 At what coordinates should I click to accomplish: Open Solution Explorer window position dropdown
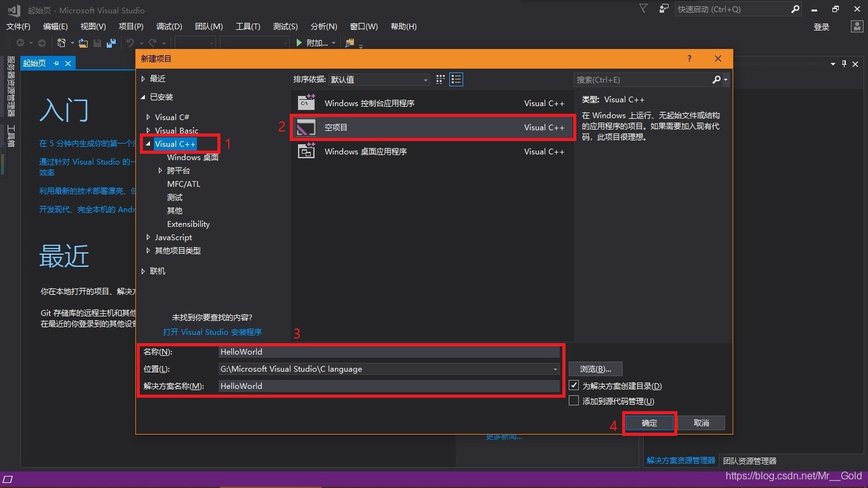pos(833,64)
